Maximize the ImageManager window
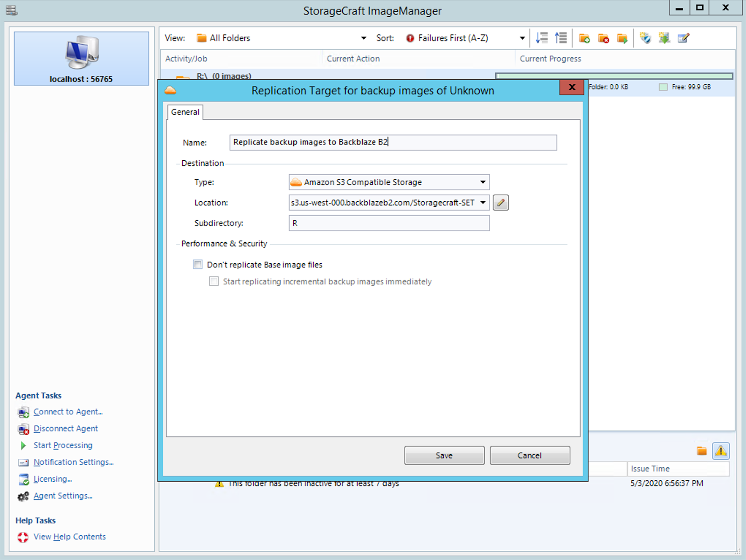This screenshot has width=746, height=560. 700,7
